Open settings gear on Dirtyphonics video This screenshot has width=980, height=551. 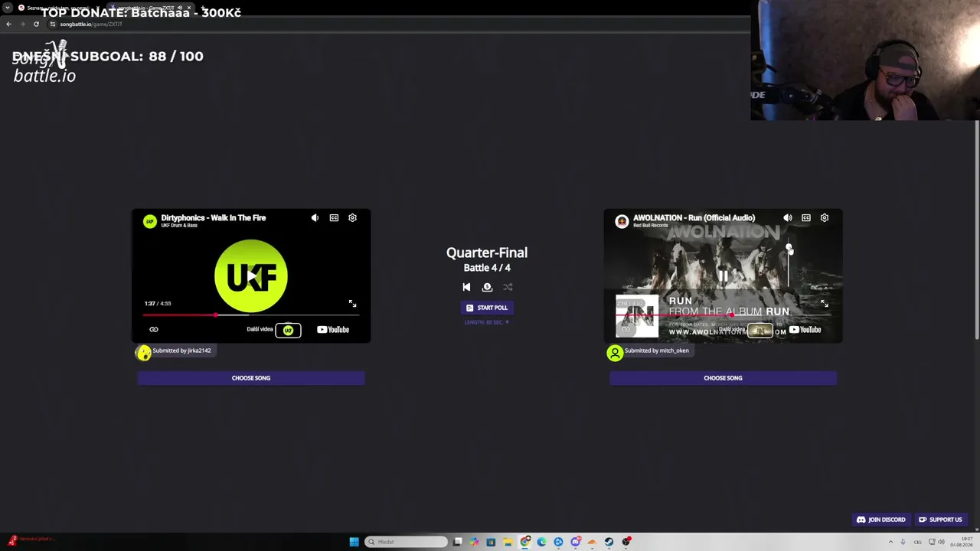352,218
